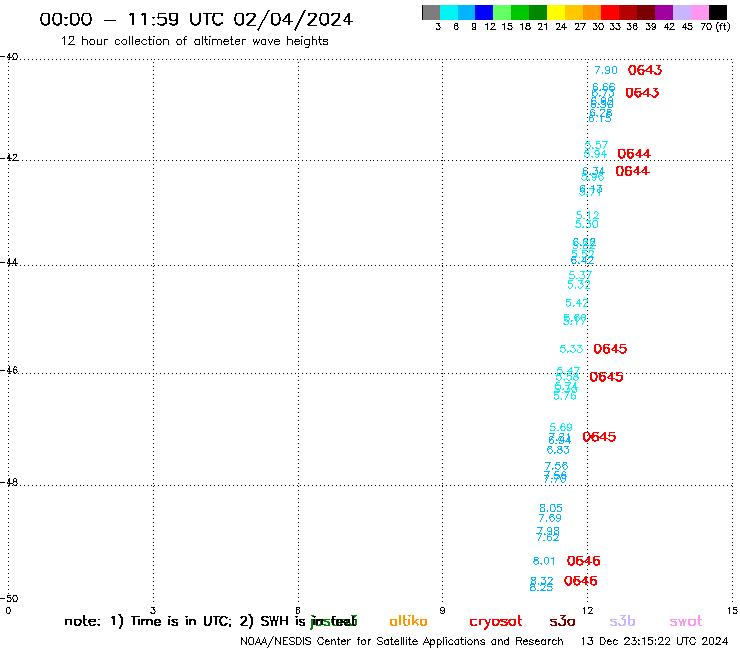Select the 5.76 wave height reading
740x650 pixels.
[x=565, y=396]
